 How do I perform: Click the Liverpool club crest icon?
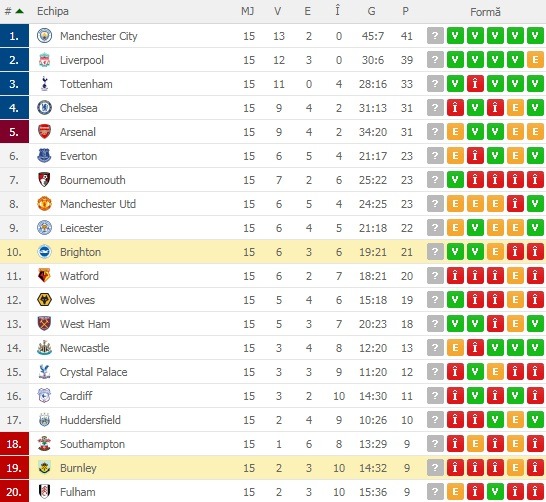click(x=44, y=60)
